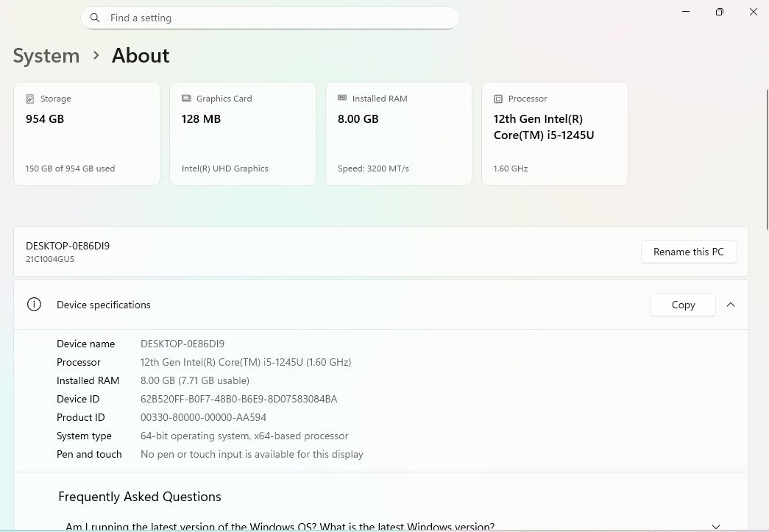Restore down the Settings window
Image resolution: width=769 pixels, height=532 pixels.
pyautogui.click(x=719, y=12)
